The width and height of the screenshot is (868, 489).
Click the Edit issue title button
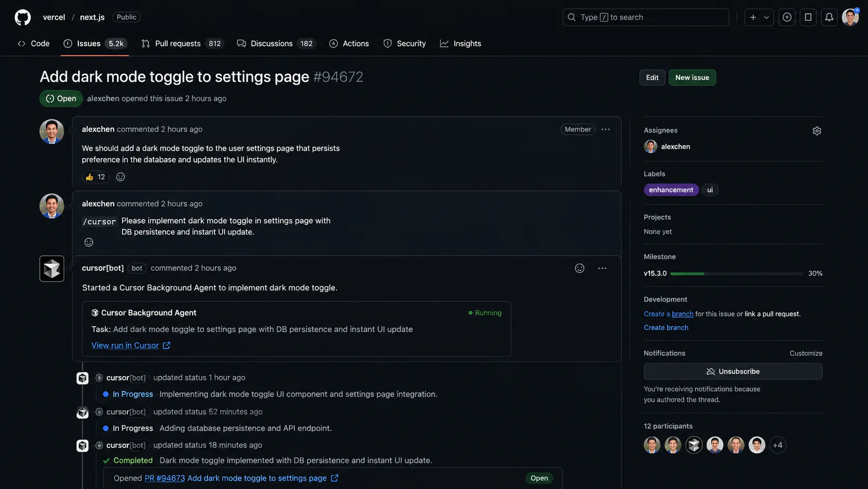click(x=652, y=77)
